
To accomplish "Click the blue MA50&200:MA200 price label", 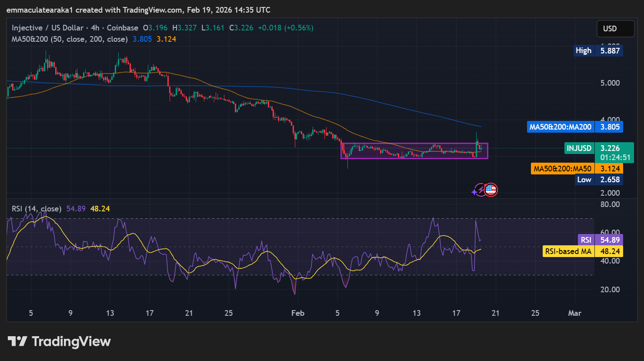I will click(x=560, y=127).
